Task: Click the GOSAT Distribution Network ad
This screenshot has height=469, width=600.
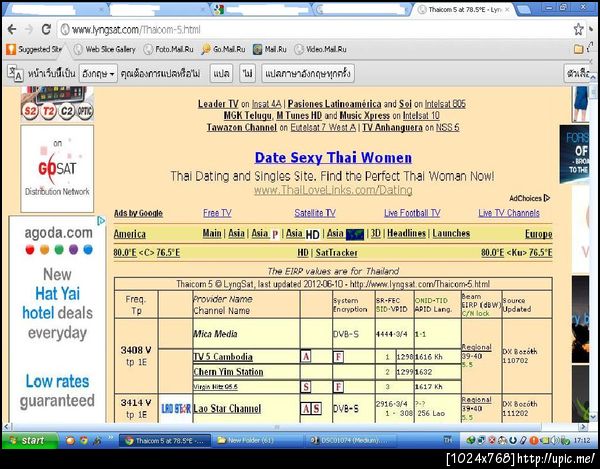Action: coord(57,169)
